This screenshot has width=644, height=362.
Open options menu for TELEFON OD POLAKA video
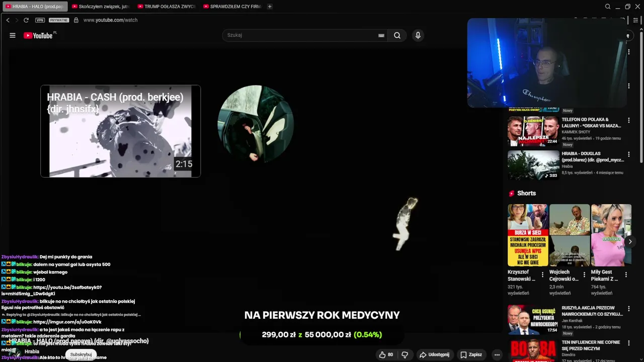pos(628,120)
